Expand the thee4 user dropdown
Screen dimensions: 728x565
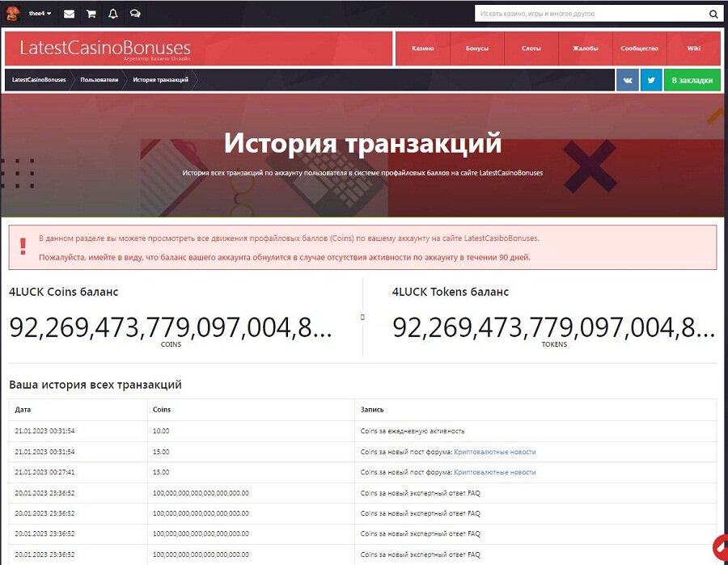40,14
